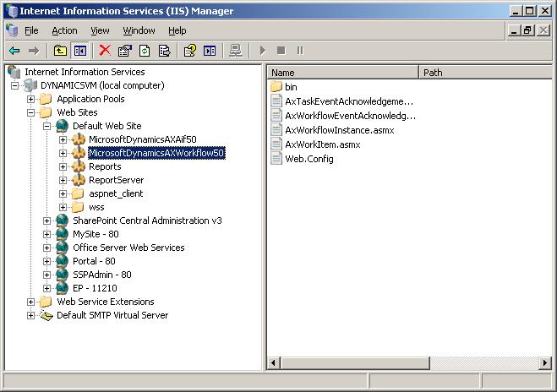This screenshot has height=392, width=557.
Task: Click the red Delete X icon
Action: tap(105, 51)
